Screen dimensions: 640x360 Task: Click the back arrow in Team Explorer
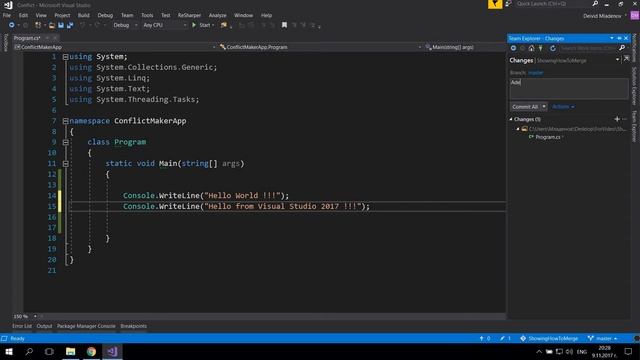513,48
